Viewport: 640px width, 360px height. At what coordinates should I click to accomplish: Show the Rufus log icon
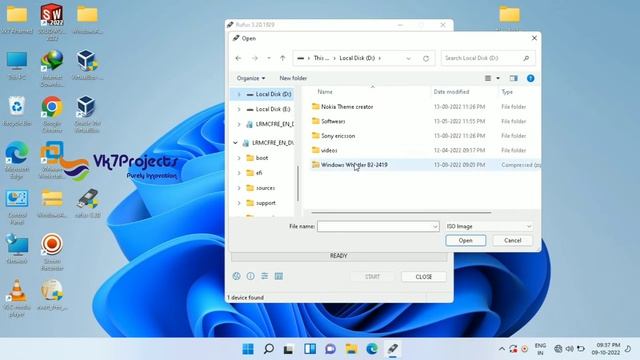tap(279, 276)
